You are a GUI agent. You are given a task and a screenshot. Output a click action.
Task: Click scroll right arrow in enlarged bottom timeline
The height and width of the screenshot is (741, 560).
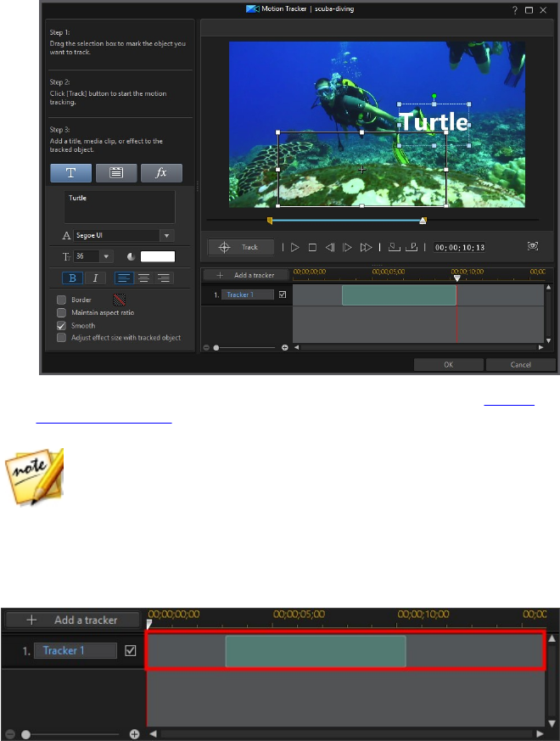(x=540, y=734)
